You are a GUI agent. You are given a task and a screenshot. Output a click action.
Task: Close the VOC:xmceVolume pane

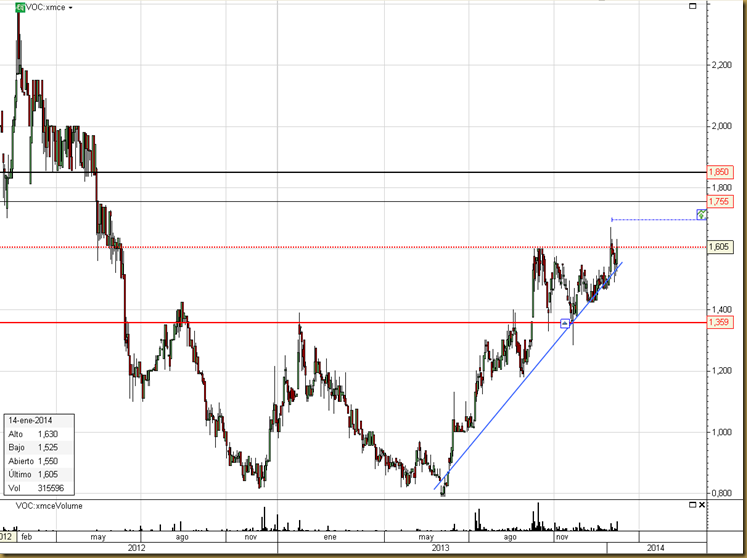pyautogui.click(x=702, y=505)
